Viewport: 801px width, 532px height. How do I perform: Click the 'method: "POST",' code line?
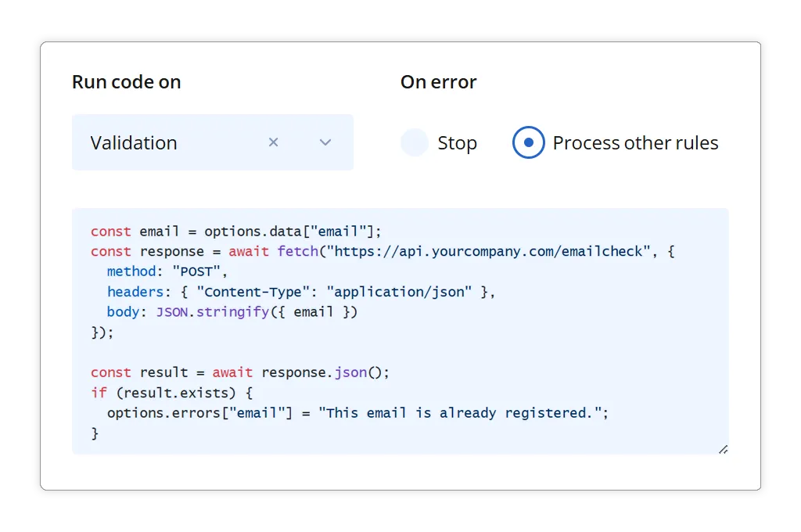(167, 271)
